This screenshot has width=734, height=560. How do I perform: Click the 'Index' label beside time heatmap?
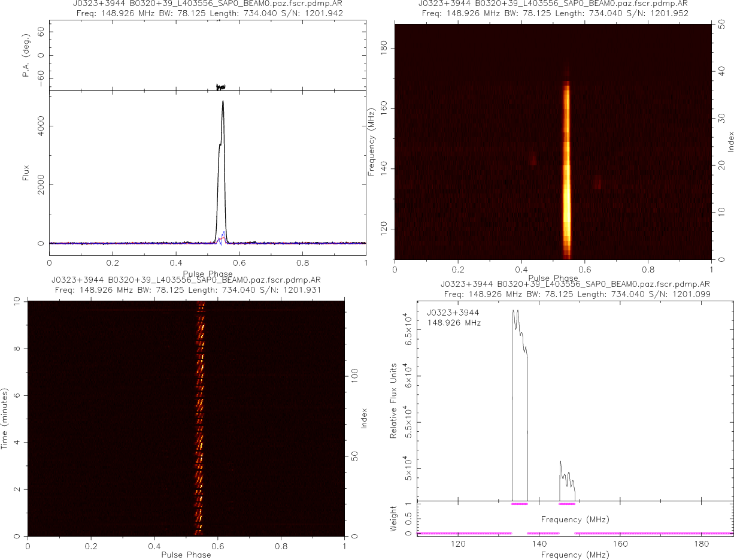363,419
